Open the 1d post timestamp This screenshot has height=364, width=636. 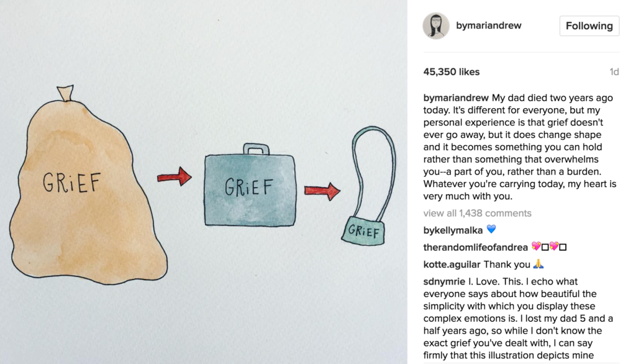pyautogui.click(x=614, y=72)
